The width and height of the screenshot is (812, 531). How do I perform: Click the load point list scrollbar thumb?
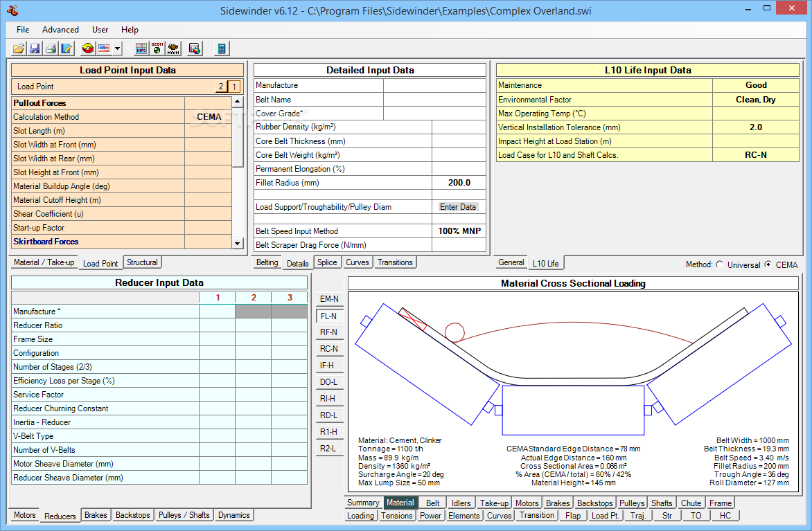coord(237,137)
